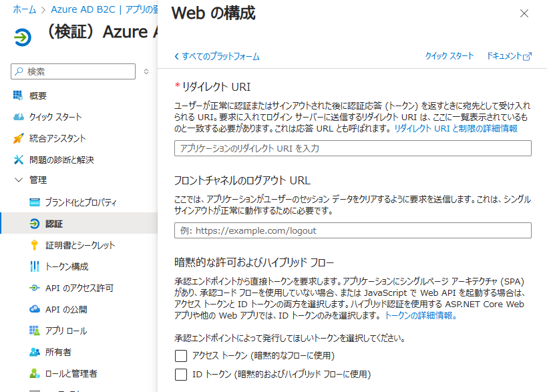547x392 pixels.
Task: Open the クイック スタート link in panel header
Action: (x=449, y=56)
